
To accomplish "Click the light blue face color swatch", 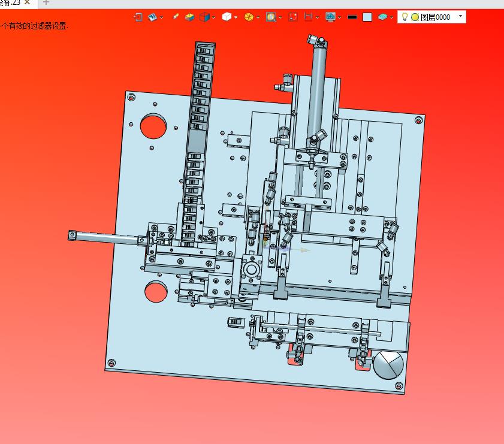I will coord(367,17).
